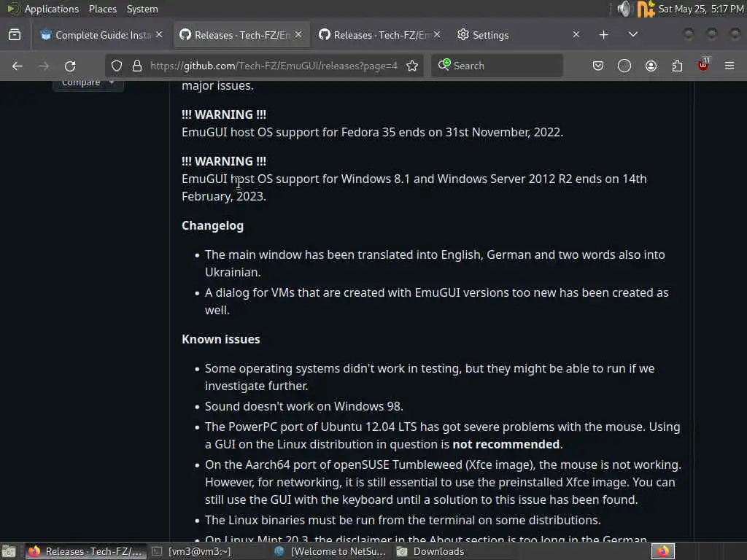Click the date and time clock
747x560 pixels.
[701, 9]
